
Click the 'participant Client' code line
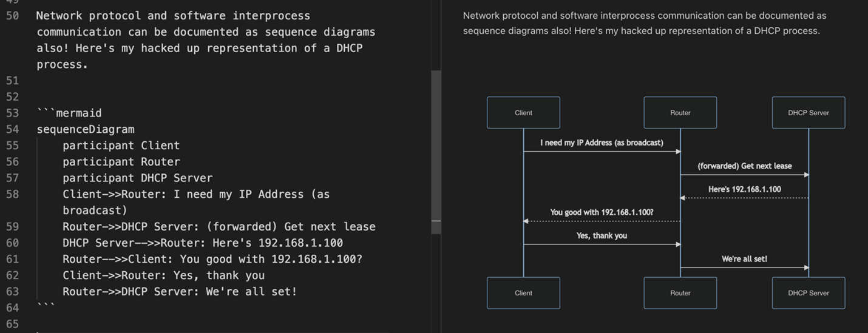point(121,146)
